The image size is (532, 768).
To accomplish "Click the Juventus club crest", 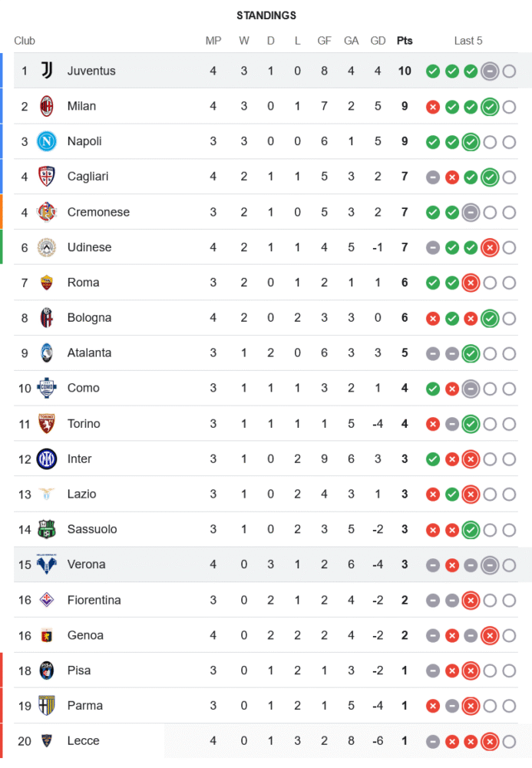I will click(47, 71).
